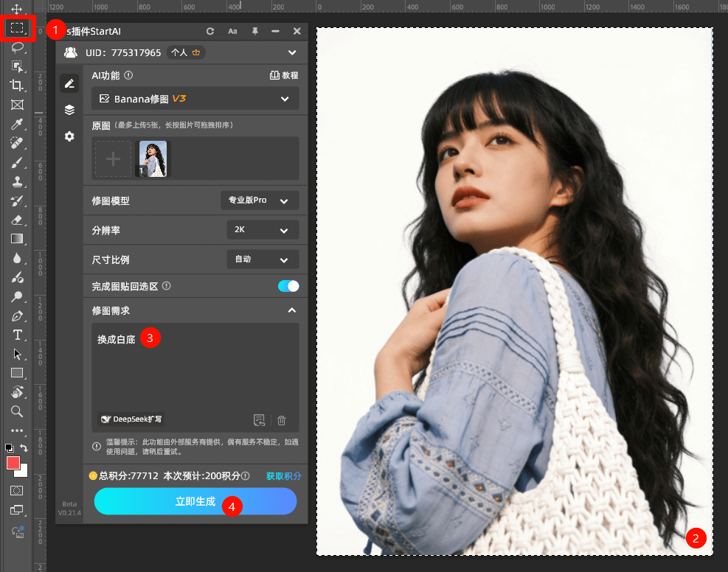Select the Brush tool
This screenshot has width=728, height=572.
pos(16,162)
